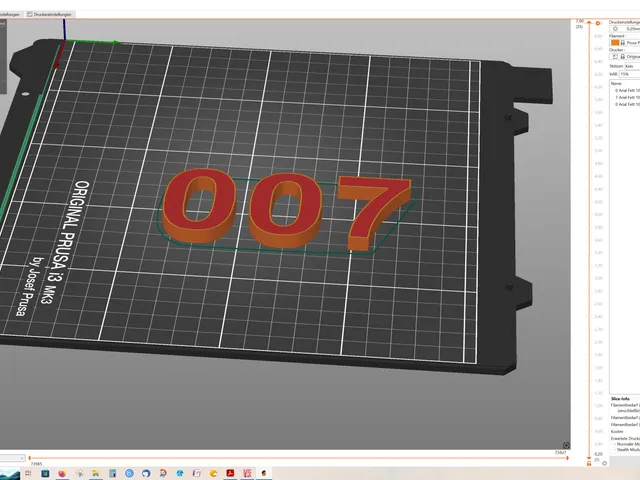
Task: Click the Slice-Info heading
Action: tap(620, 399)
